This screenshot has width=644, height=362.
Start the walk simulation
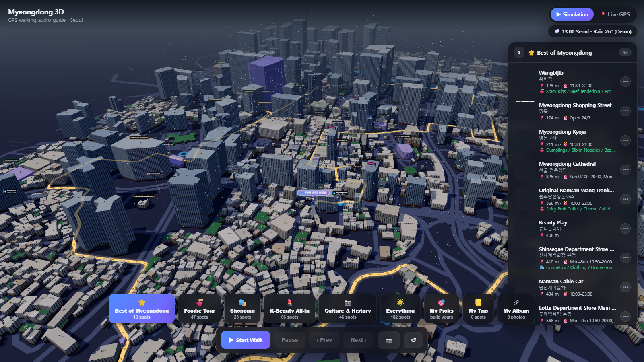246,340
